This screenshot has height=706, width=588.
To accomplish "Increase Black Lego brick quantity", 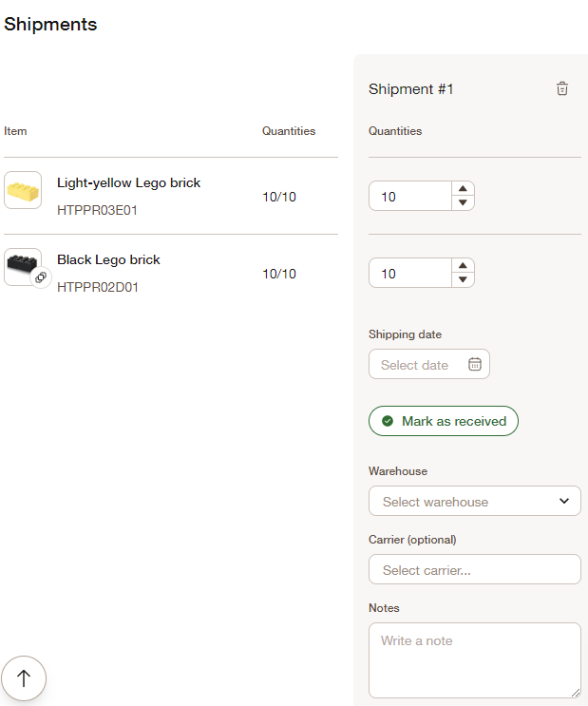I will 463,266.
